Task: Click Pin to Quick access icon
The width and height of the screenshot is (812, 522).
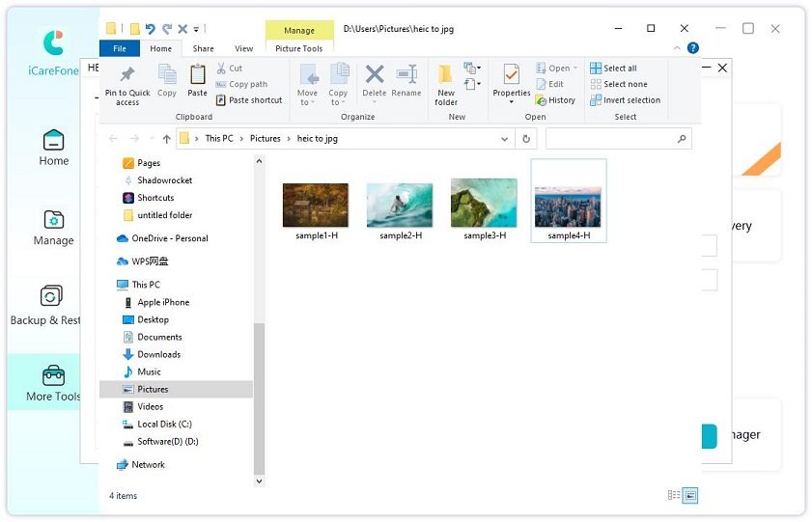Action: point(127,74)
